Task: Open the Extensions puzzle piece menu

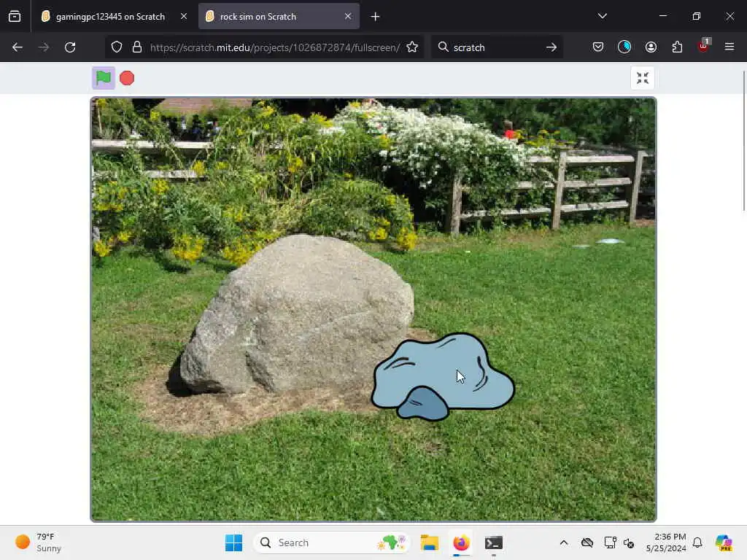Action: click(x=677, y=47)
